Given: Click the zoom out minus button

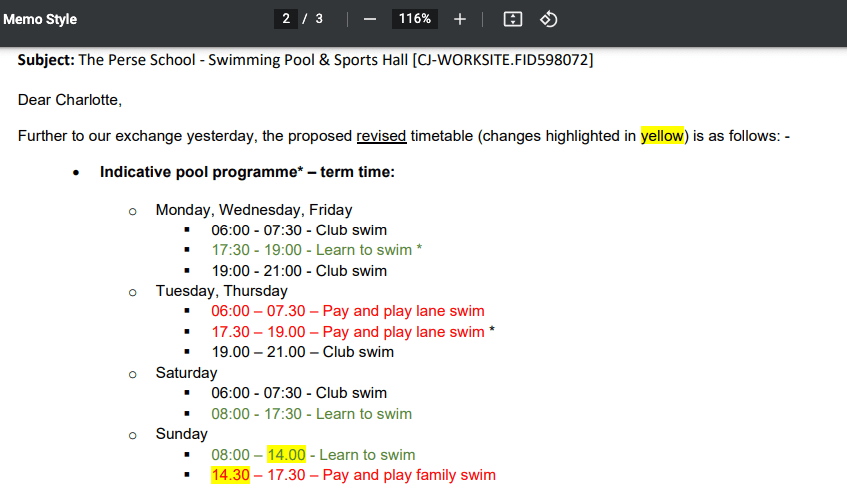Looking at the screenshot, I should pyautogui.click(x=370, y=19).
